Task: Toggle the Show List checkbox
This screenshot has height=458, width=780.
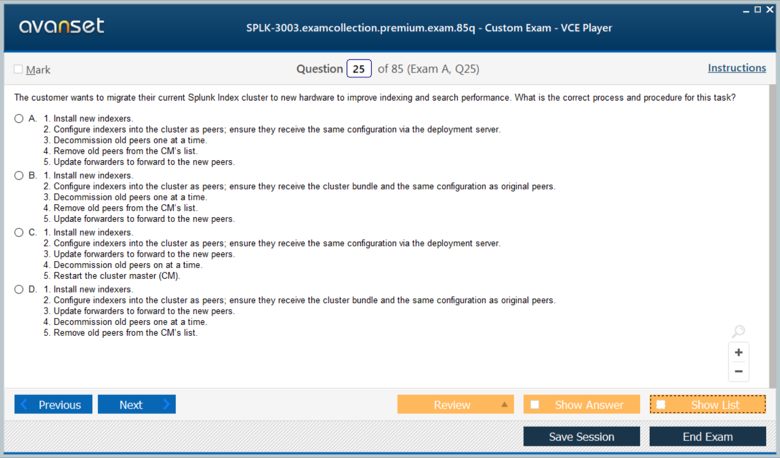Action: pos(661,404)
